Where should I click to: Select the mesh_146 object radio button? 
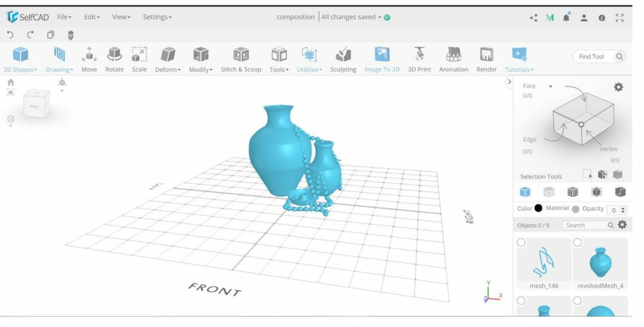click(521, 243)
